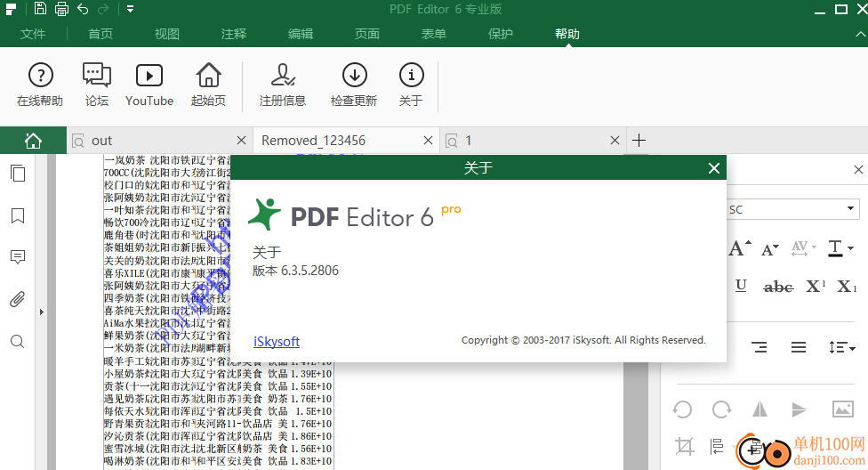Increase font size icon

pos(740,248)
